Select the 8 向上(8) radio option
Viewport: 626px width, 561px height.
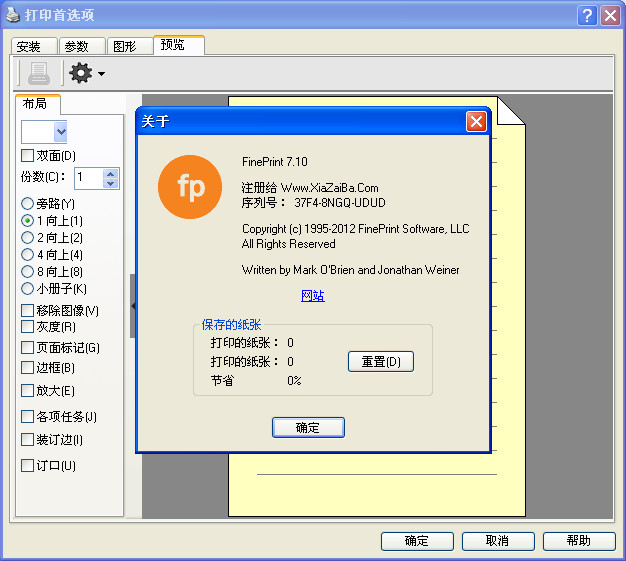27,272
